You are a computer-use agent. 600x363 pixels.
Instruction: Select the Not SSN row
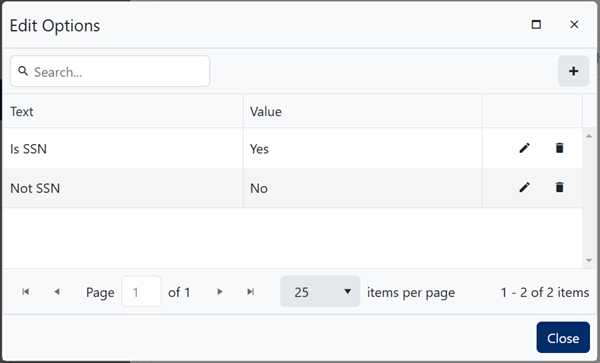[292, 188]
